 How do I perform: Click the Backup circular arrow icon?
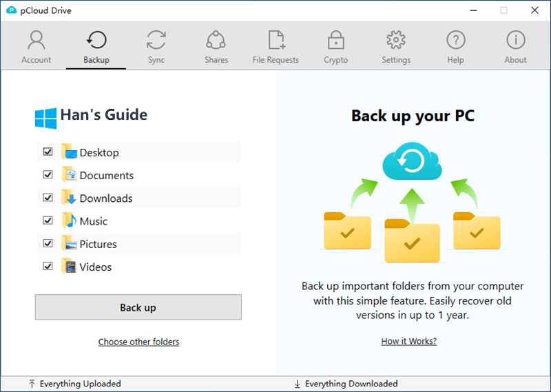click(96, 40)
